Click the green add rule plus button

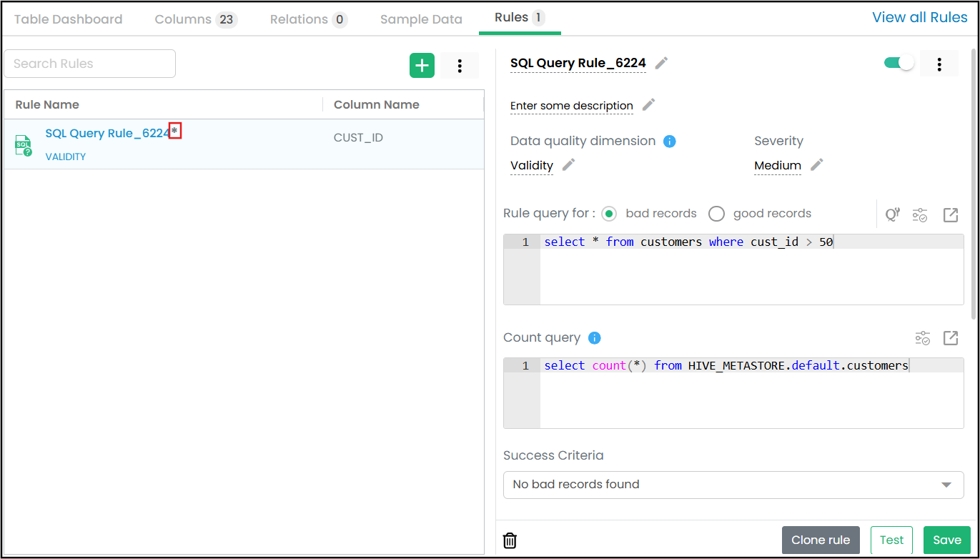(x=422, y=66)
